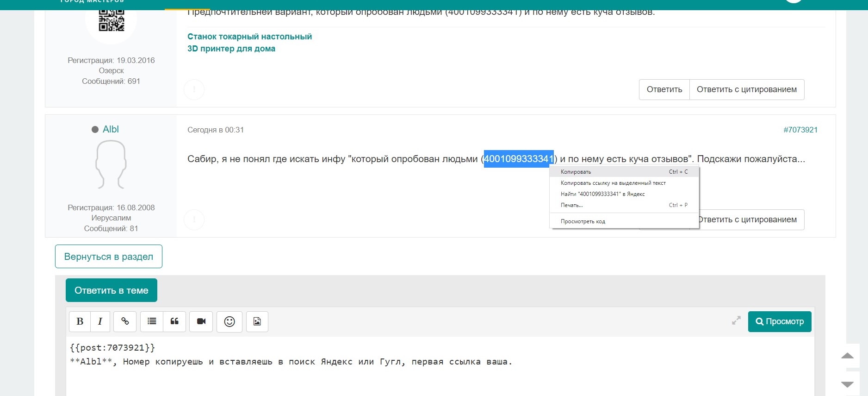
Task: Insert an image file into the reply
Action: pyautogui.click(x=257, y=321)
